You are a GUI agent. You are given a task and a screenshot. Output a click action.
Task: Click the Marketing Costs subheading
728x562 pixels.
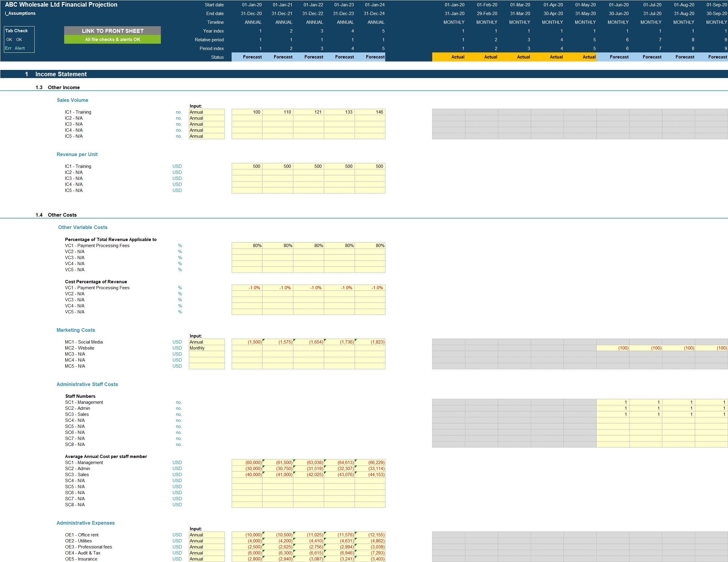pyautogui.click(x=76, y=330)
